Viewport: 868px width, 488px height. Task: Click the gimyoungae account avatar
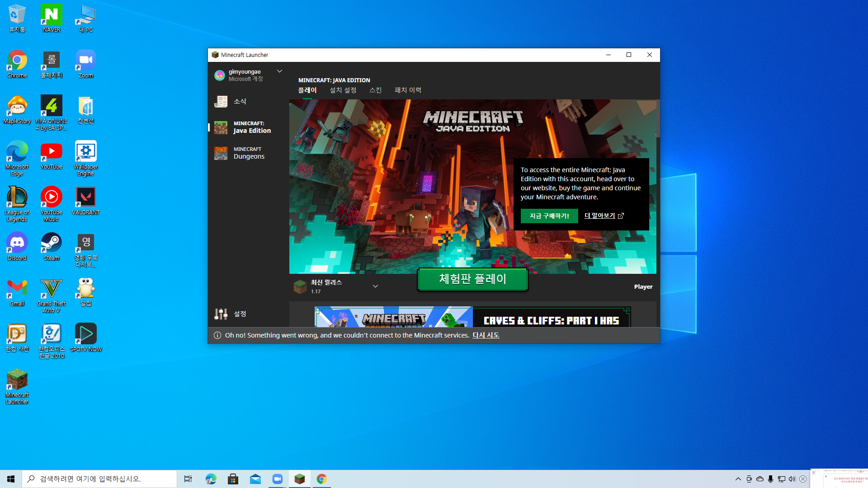[x=220, y=75]
